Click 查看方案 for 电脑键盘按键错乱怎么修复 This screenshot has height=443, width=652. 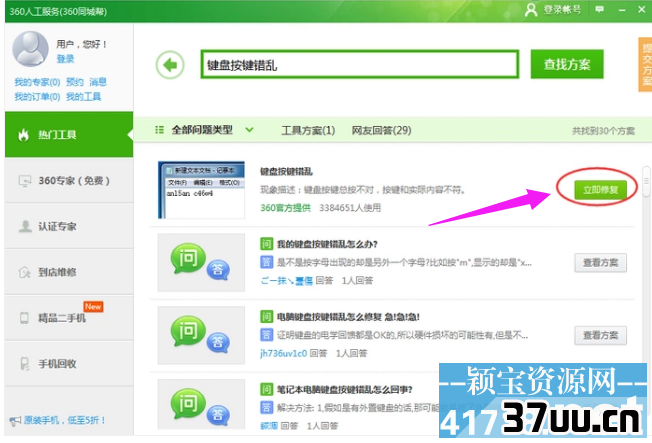coord(600,335)
